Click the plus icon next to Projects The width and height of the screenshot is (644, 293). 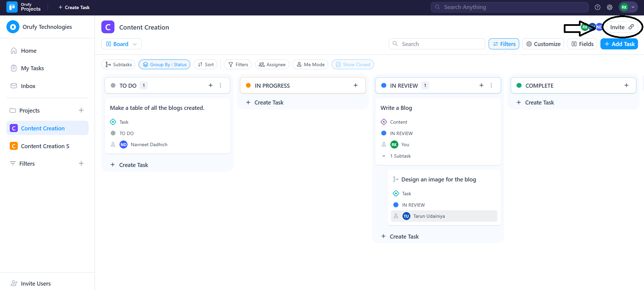[81, 110]
